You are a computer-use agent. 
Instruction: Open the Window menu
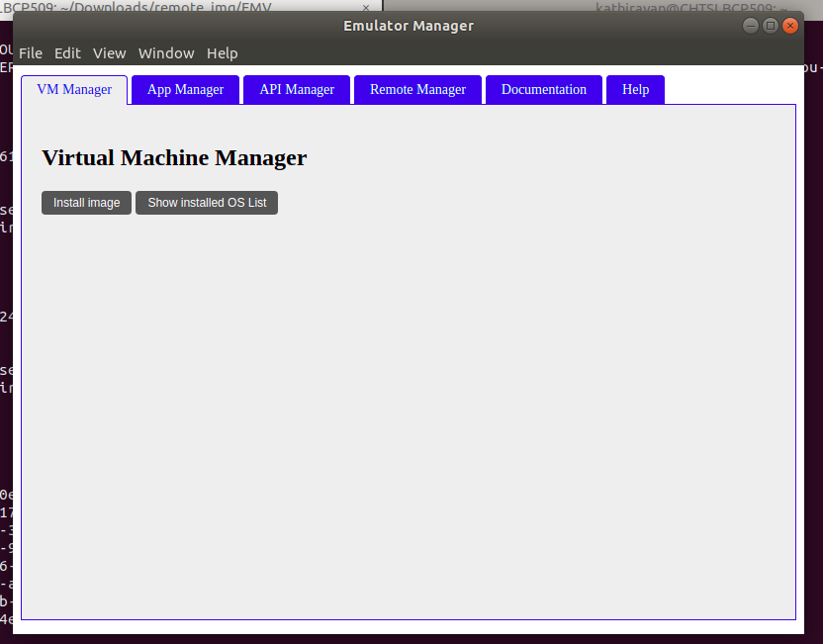(x=166, y=53)
